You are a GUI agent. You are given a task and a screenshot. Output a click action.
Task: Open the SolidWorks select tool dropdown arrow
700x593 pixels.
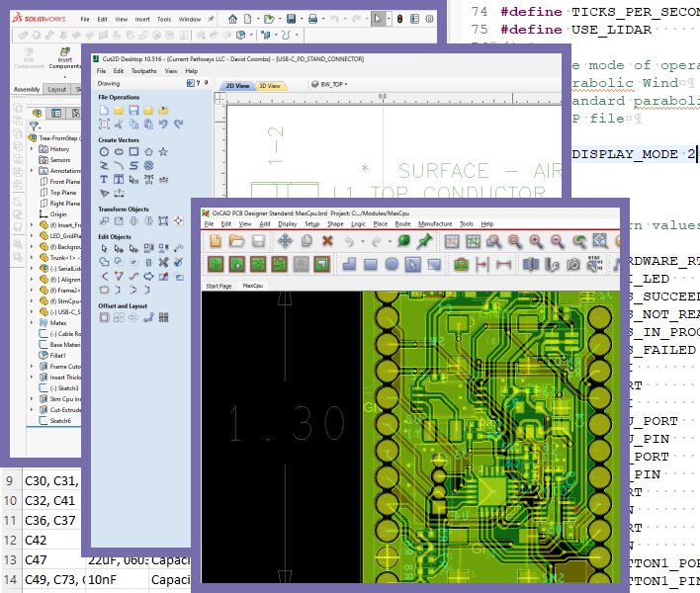(389, 19)
